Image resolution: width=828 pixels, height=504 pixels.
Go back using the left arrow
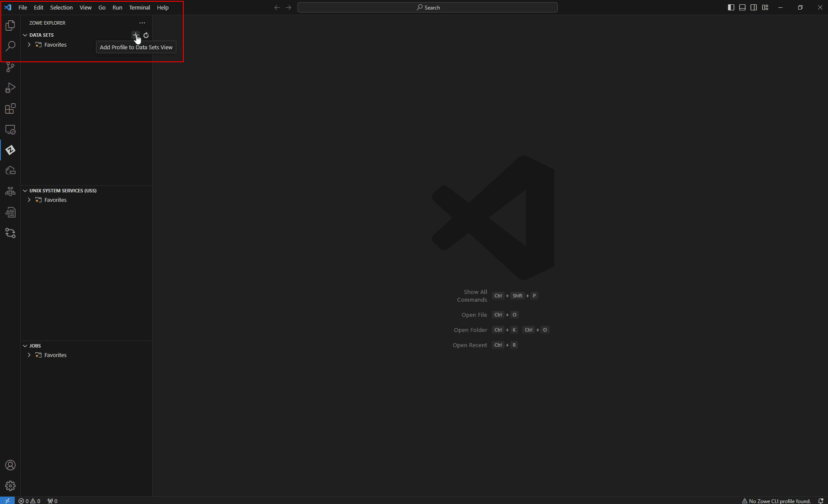[x=277, y=7]
